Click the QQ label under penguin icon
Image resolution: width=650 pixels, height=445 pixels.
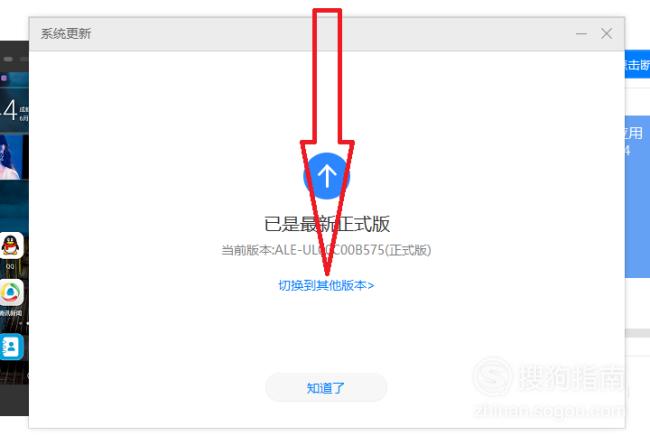[11, 266]
